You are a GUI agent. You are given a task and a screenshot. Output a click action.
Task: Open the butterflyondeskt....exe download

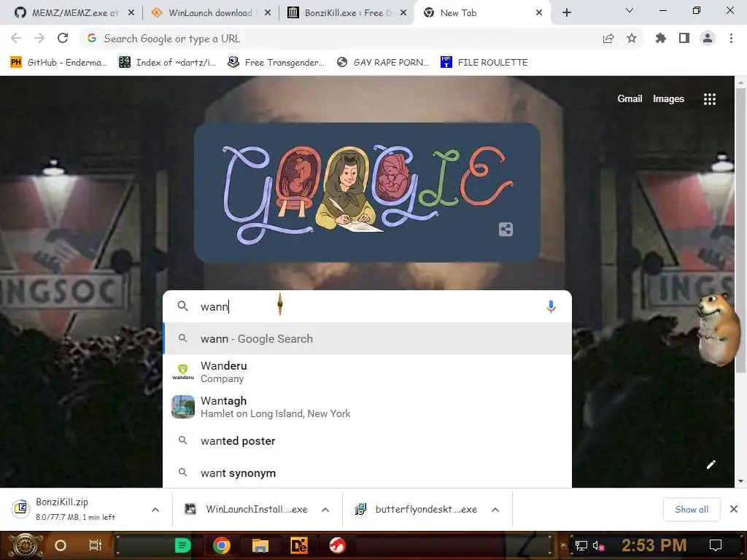tap(417, 509)
